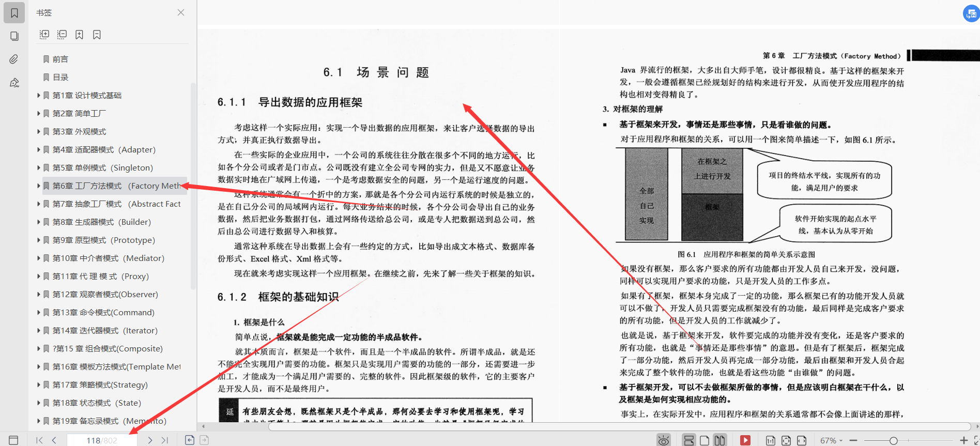
Task: Select 第14章 迭代器模式 (Iterator) bookmark
Action: [105, 331]
